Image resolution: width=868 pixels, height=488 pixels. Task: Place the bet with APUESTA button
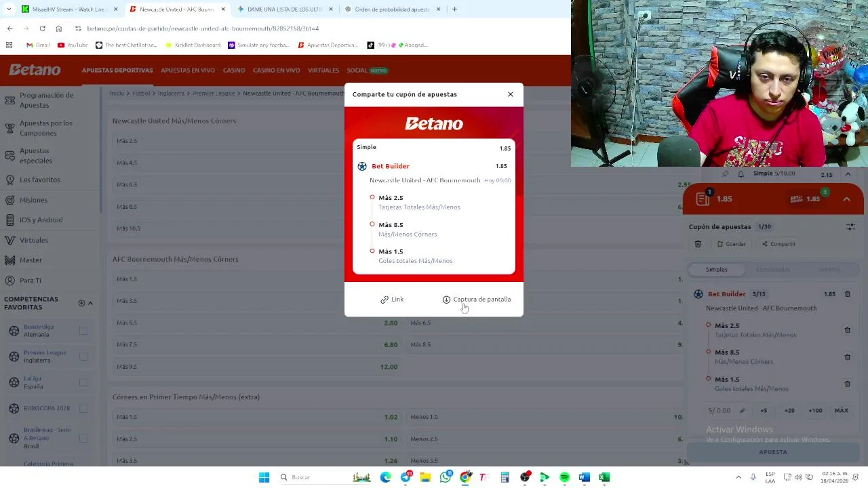click(x=773, y=452)
